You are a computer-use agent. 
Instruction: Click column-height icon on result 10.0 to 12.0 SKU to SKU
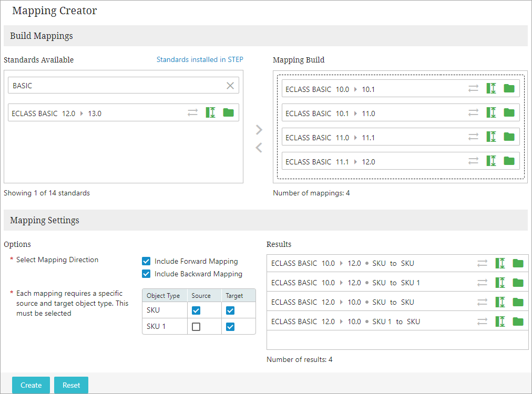[500, 263]
